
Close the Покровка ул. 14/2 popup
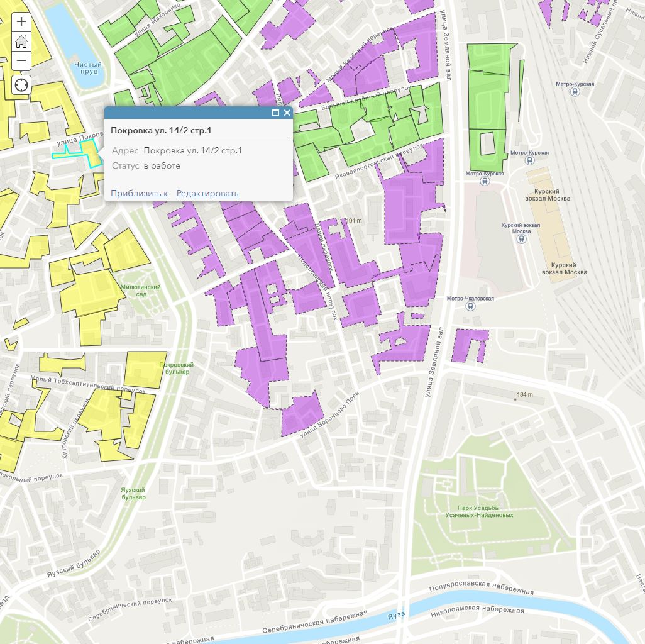(287, 113)
